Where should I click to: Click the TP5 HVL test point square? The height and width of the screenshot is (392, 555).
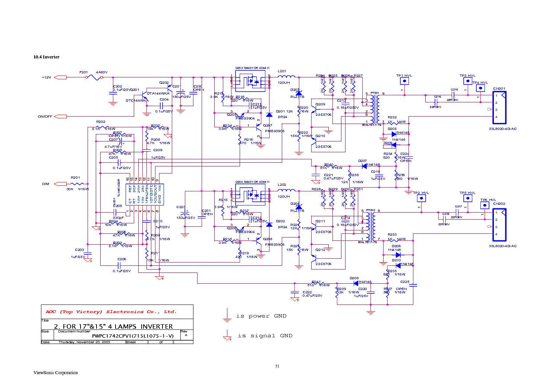468,198
